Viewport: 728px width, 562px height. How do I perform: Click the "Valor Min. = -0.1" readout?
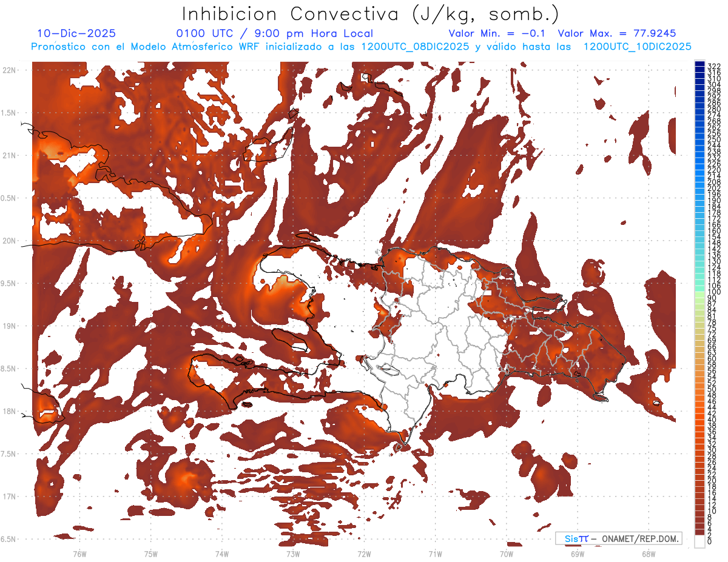(x=496, y=33)
